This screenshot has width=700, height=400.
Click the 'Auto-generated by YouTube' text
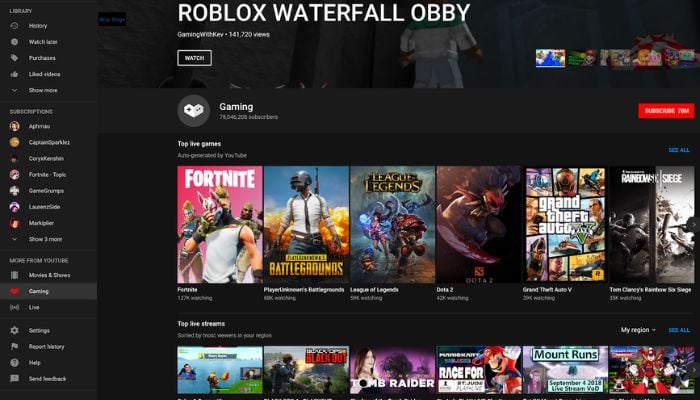tap(212, 155)
